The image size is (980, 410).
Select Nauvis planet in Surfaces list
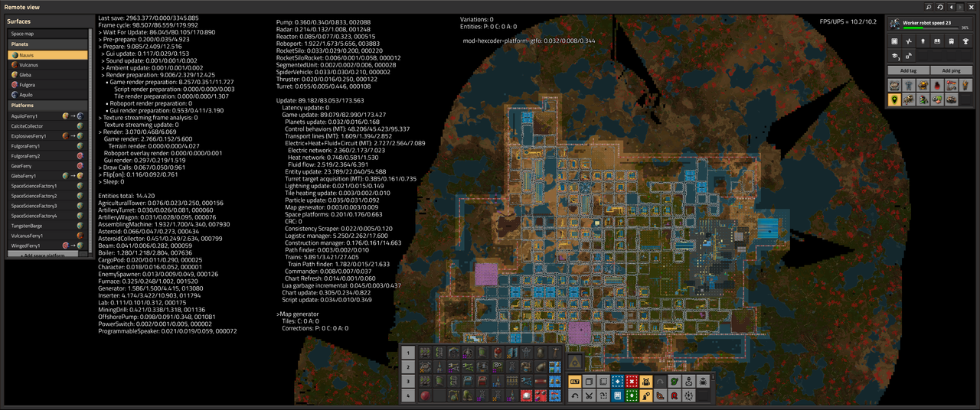click(x=47, y=56)
